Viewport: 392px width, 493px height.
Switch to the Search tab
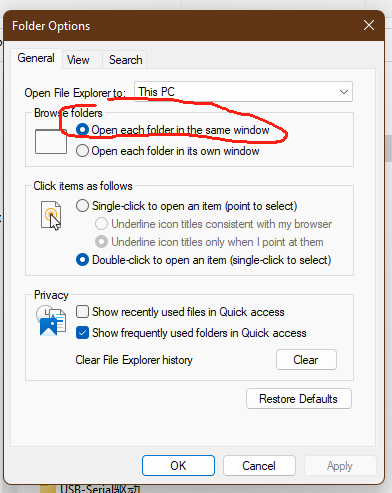[125, 60]
